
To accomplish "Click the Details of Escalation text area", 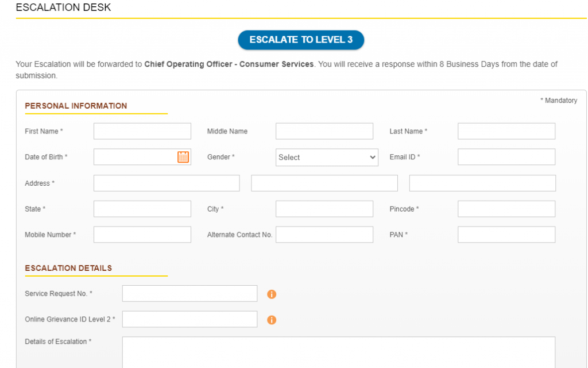I will [339, 352].
